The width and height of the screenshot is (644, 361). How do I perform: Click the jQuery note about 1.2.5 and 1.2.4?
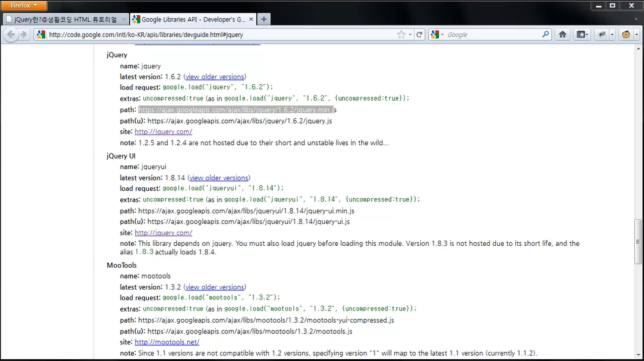[x=254, y=143]
